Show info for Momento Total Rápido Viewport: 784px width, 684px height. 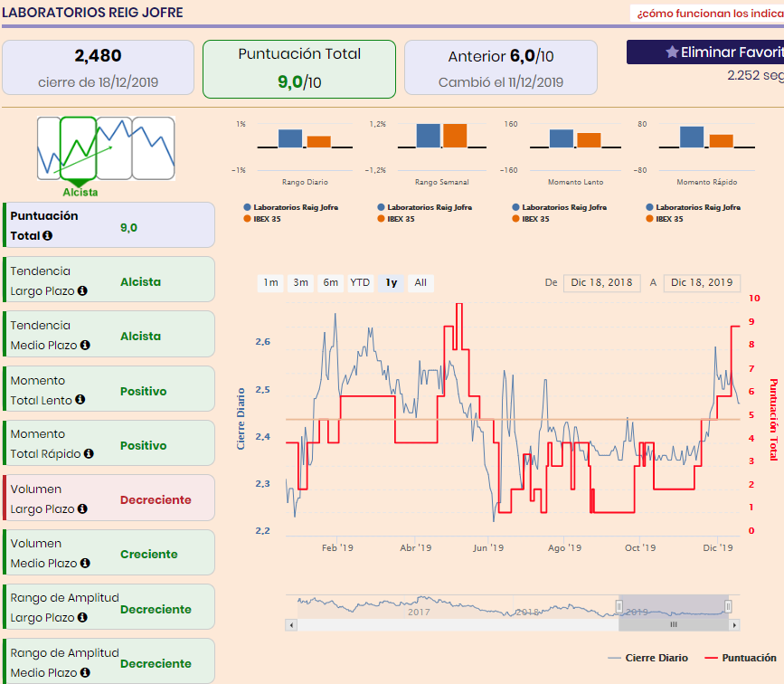(x=89, y=453)
